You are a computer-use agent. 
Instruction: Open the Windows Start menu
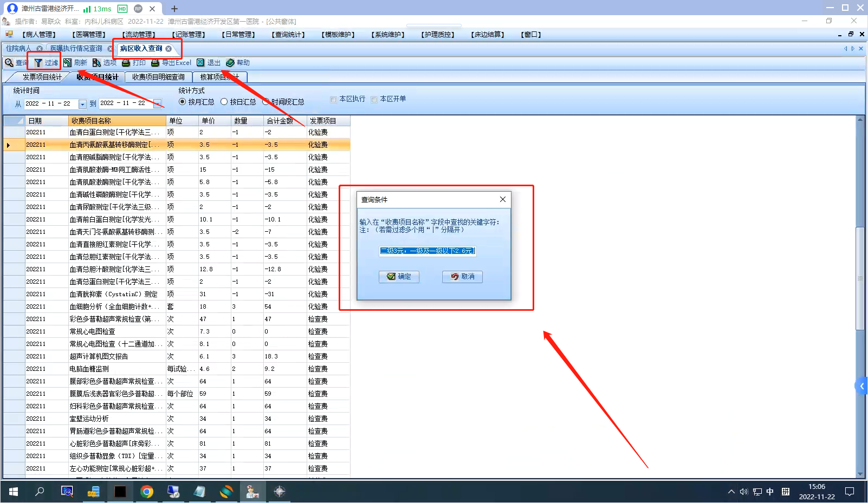(14, 492)
